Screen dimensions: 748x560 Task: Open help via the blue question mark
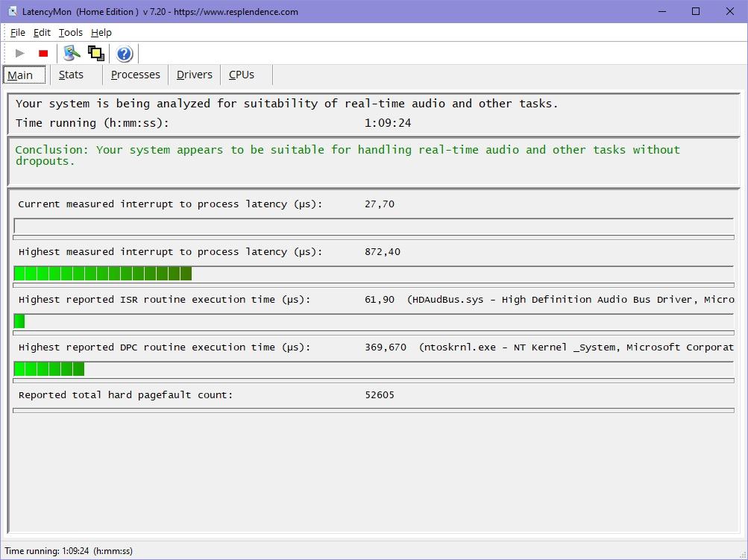tap(125, 54)
